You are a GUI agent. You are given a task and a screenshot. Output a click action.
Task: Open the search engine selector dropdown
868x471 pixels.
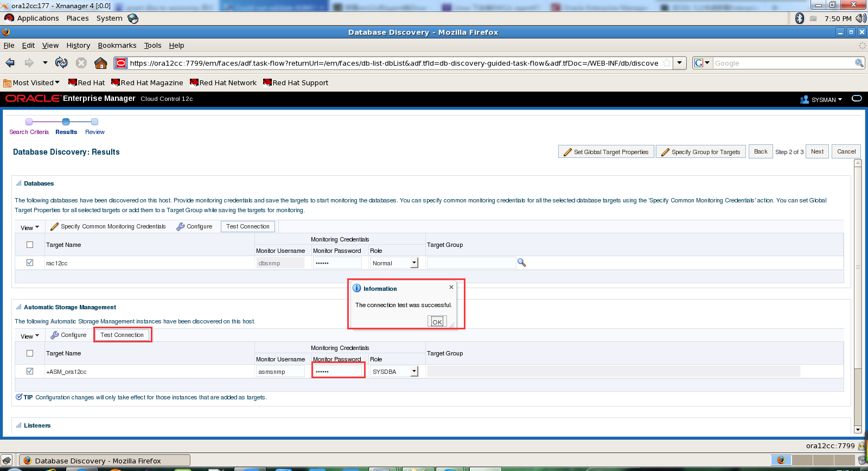click(x=703, y=63)
